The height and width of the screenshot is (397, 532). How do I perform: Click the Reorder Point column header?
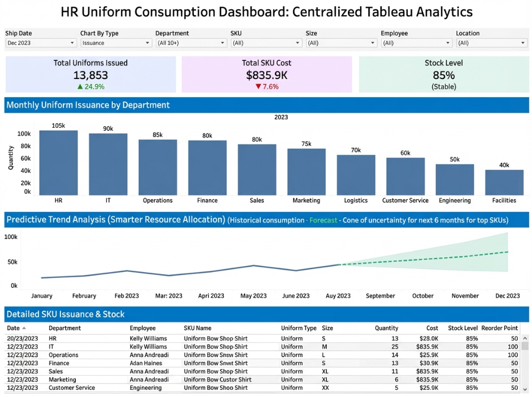(499, 328)
